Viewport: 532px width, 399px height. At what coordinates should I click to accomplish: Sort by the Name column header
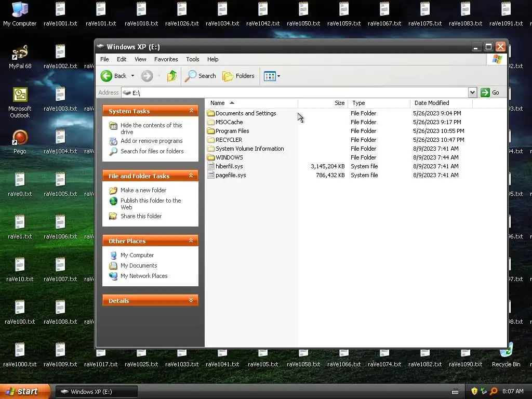251,103
